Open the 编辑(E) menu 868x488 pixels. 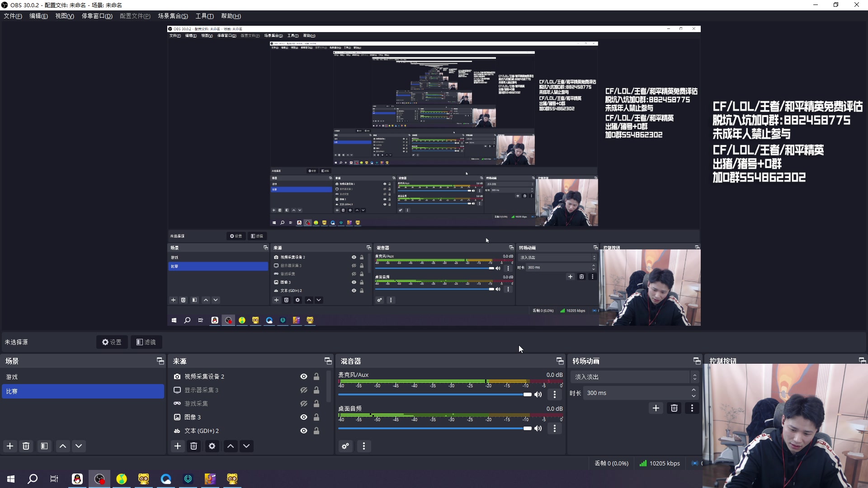point(38,16)
